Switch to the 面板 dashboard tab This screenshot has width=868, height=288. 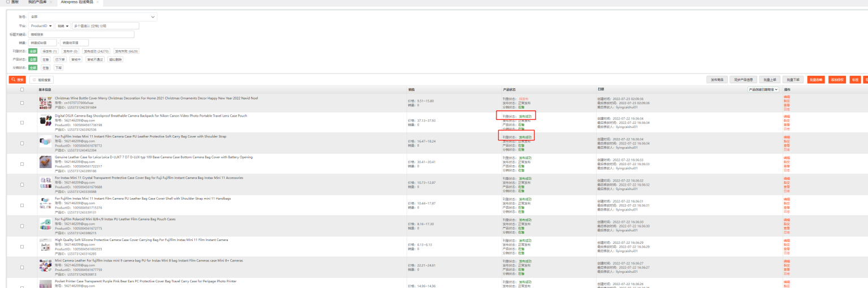(x=12, y=2)
